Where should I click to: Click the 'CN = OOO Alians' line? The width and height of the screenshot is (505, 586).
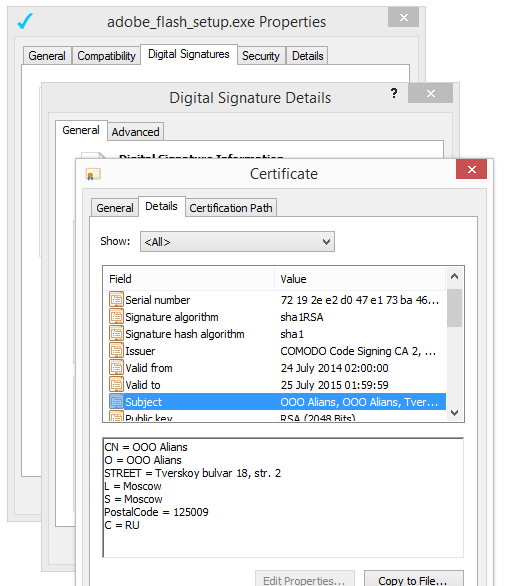(146, 447)
